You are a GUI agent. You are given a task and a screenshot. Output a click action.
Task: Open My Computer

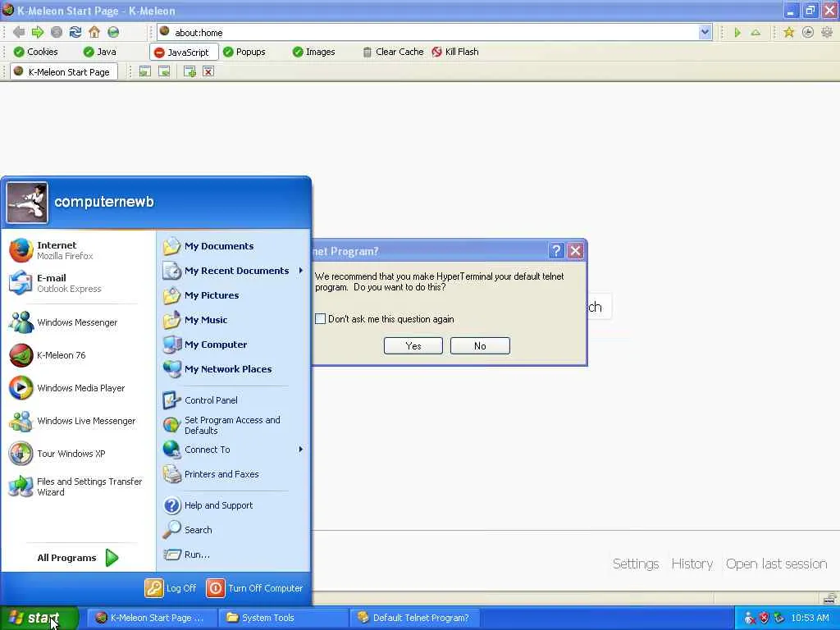tap(234, 345)
